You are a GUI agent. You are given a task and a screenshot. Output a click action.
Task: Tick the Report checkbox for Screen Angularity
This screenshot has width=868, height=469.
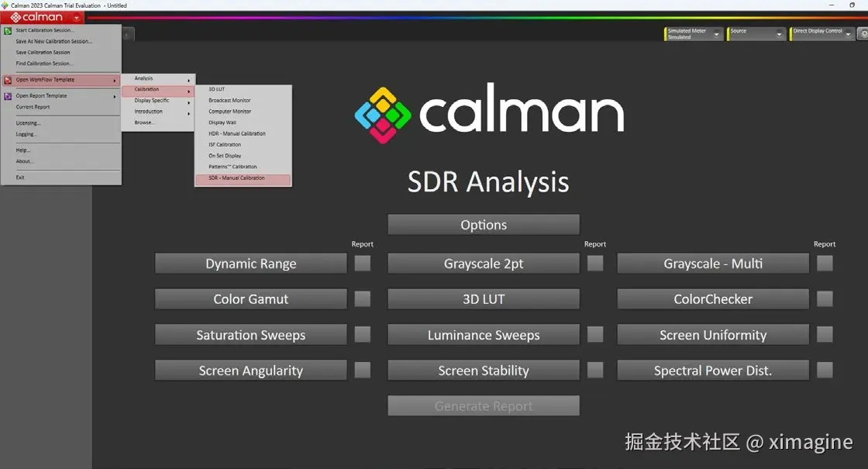(x=363, y=370)
